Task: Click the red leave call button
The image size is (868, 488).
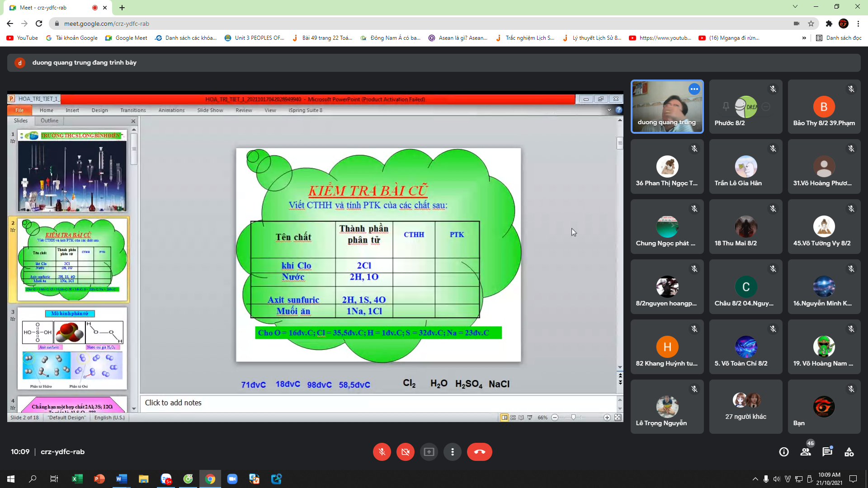Action: 479,452
